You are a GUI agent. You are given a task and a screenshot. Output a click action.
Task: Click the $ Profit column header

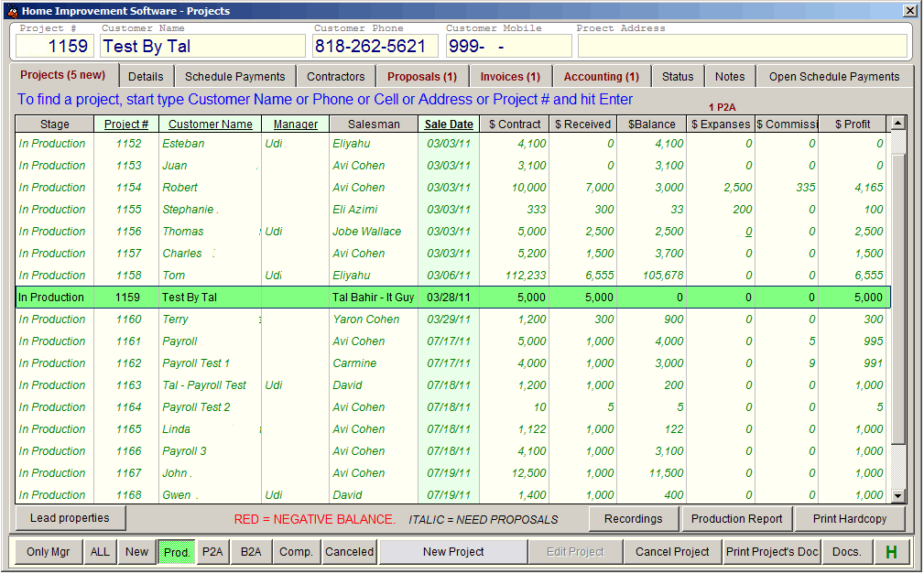point(852,125)
